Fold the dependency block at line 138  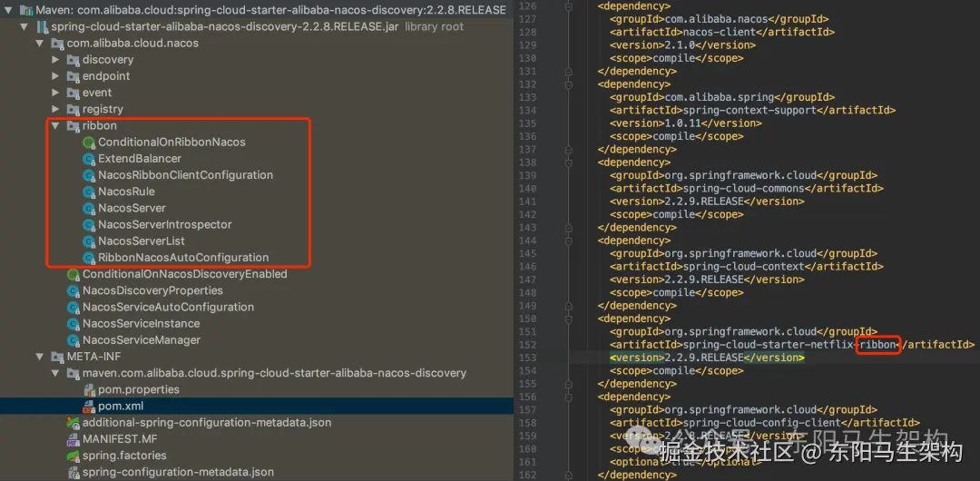click(x=568, y=162)
